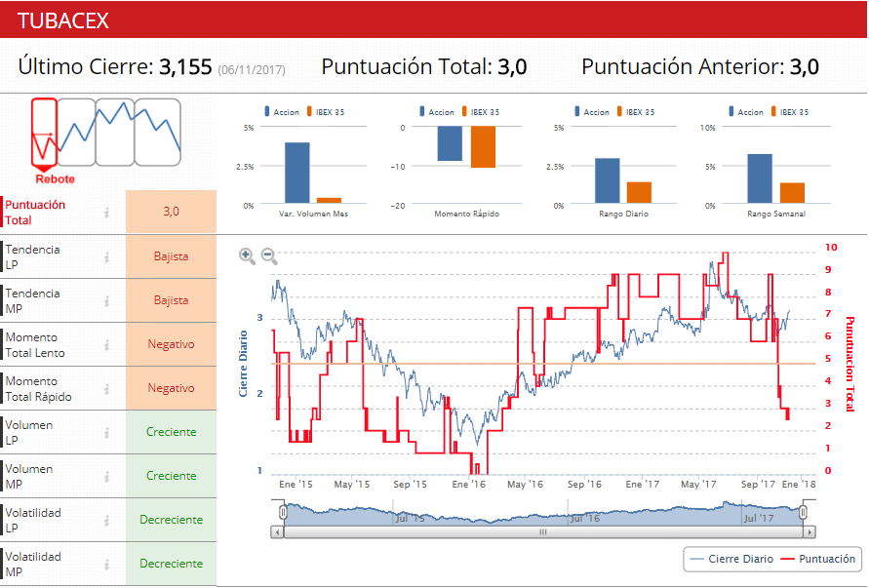Open info icon for Puntuación Total
The image size is (869, 588).
pos(106,213)
